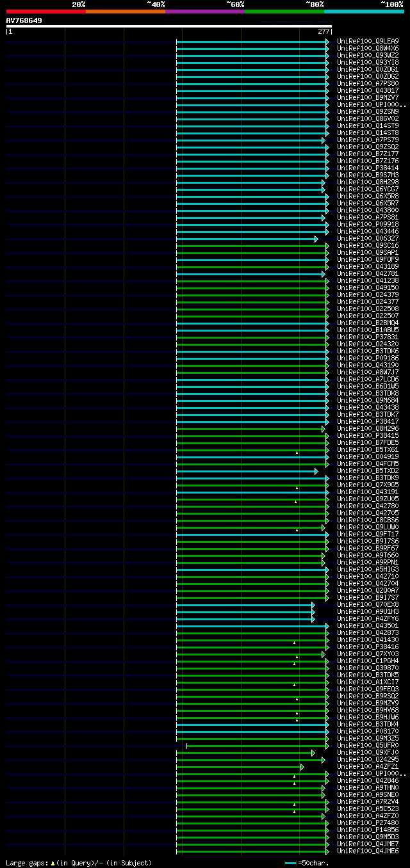This screenshot has height=868, width=410.
Task: Open hit UniRef100_Q93WZ2
Action: tap(368, 56)
